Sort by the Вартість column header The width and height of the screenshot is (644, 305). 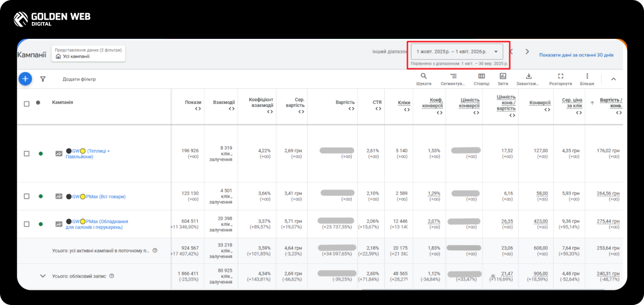345,102
